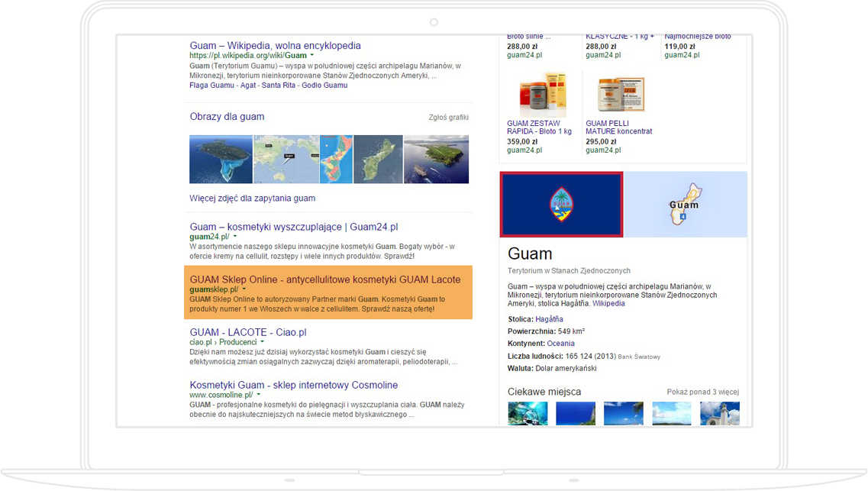Click Więcej zdjęć dla zapytania guam
The image size is (868, 491).
pos(253,199)
